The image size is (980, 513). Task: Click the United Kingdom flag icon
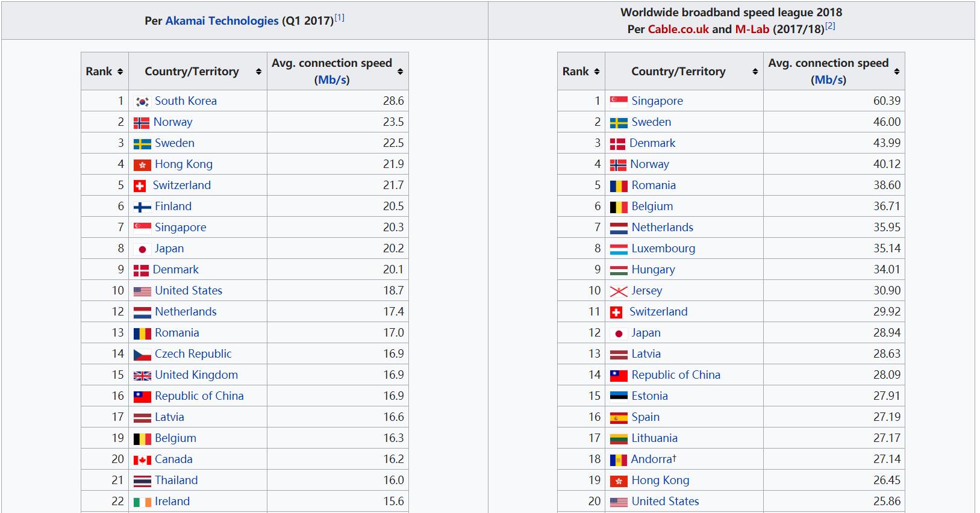point(142,376)
